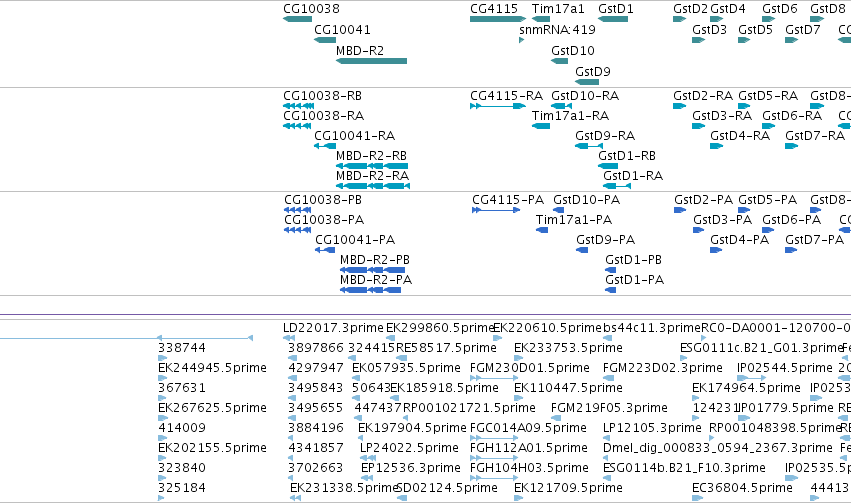Click the GstD2-RA transcript label
Viewport: 851px width, 503px height.
703,96
